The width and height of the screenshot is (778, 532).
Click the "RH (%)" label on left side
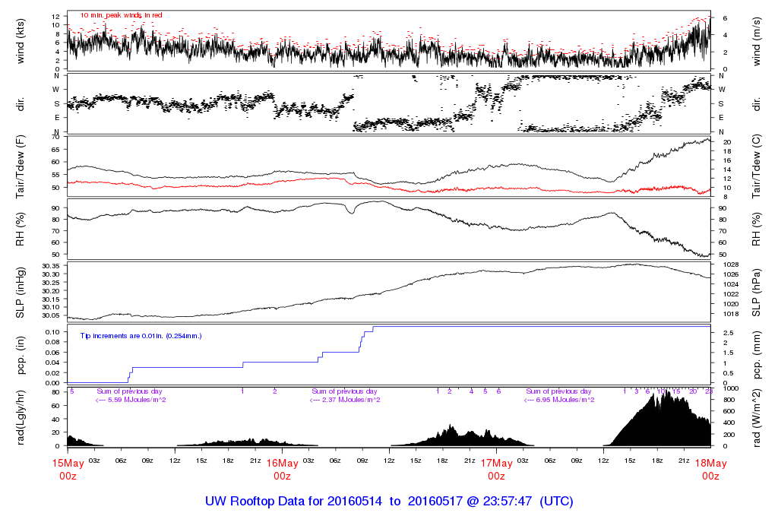pos(21,230)
